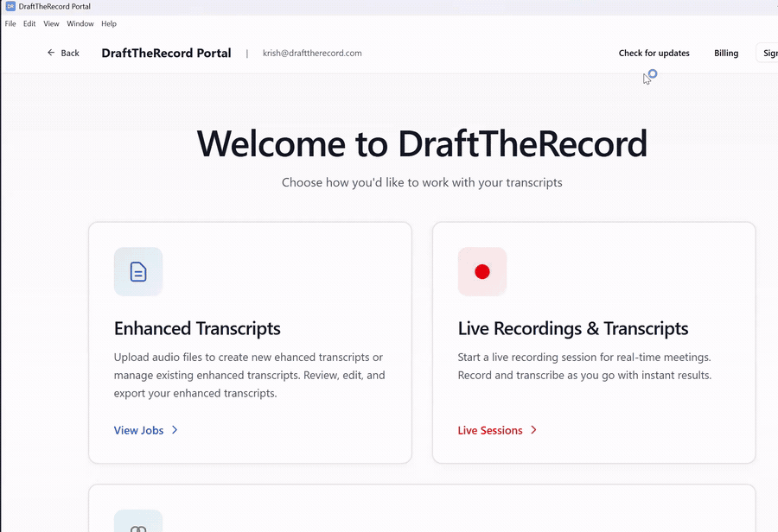Click the 'Upload audio files' description text

pyautogui.click(x=249, y=376)
